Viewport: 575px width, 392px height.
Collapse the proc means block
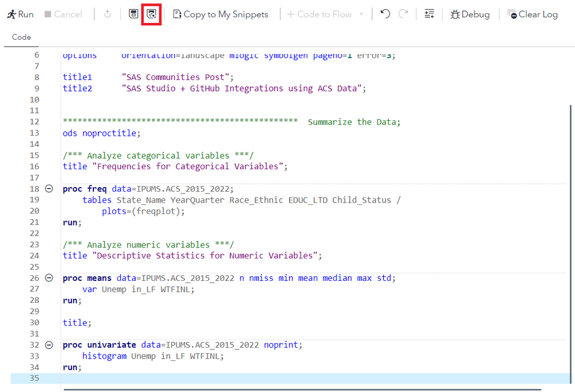tap(48, 277)
